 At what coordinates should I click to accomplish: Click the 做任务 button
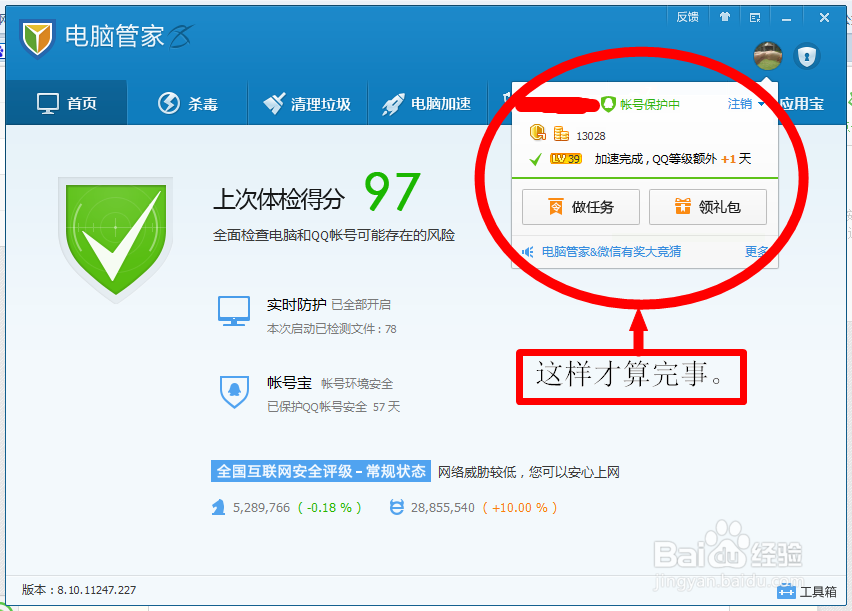581,207
